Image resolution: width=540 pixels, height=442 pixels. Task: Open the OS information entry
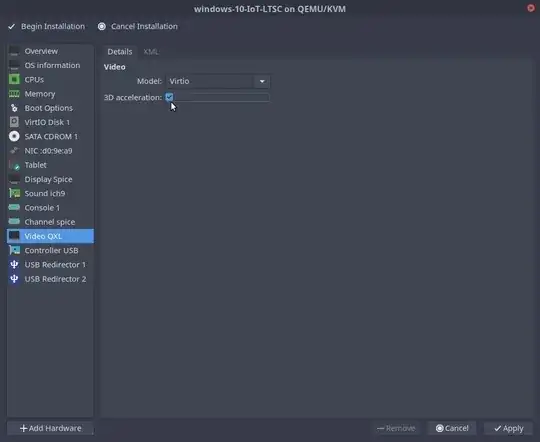[50, 65]
